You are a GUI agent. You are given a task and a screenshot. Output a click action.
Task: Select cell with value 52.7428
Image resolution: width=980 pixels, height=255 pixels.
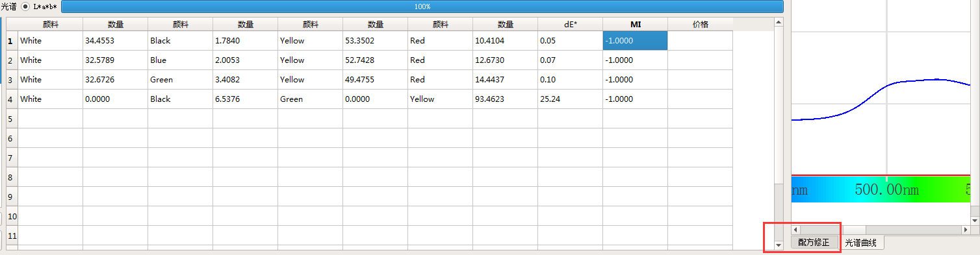point(375,60)
